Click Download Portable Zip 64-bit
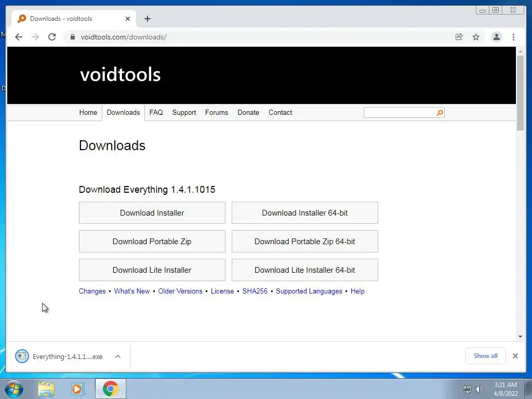The height and width of the screenshot is (399, 532). click(x=304, y=241)
